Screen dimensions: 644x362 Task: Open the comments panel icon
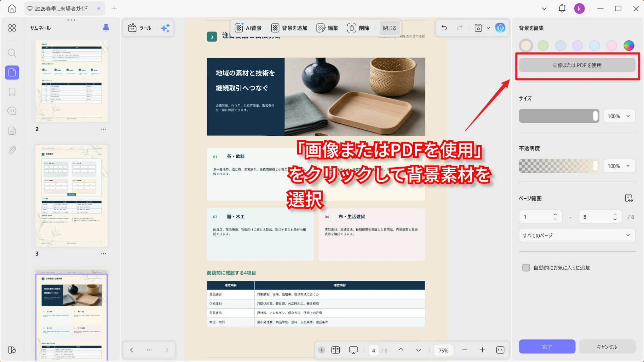(12, 111)
